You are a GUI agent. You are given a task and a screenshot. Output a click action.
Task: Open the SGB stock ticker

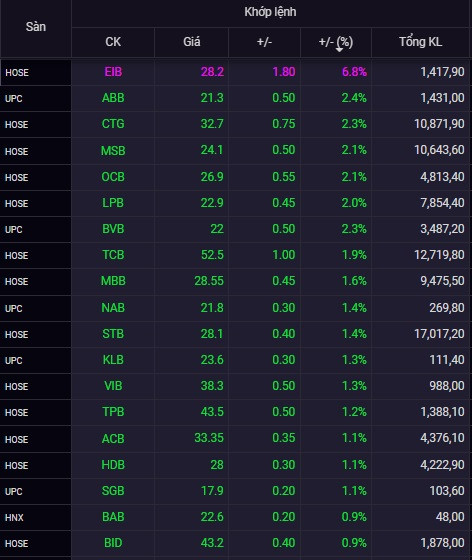pyautogui.click(x=113, y=491)
